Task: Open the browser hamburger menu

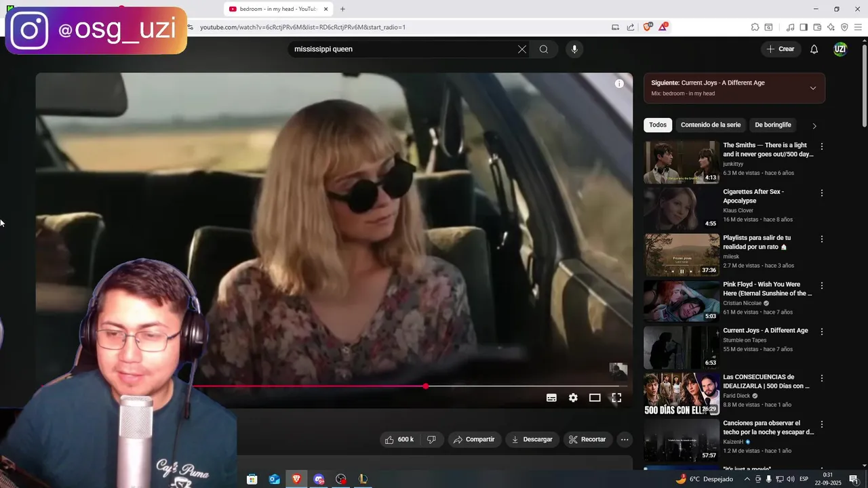Action: click(858, 27)
